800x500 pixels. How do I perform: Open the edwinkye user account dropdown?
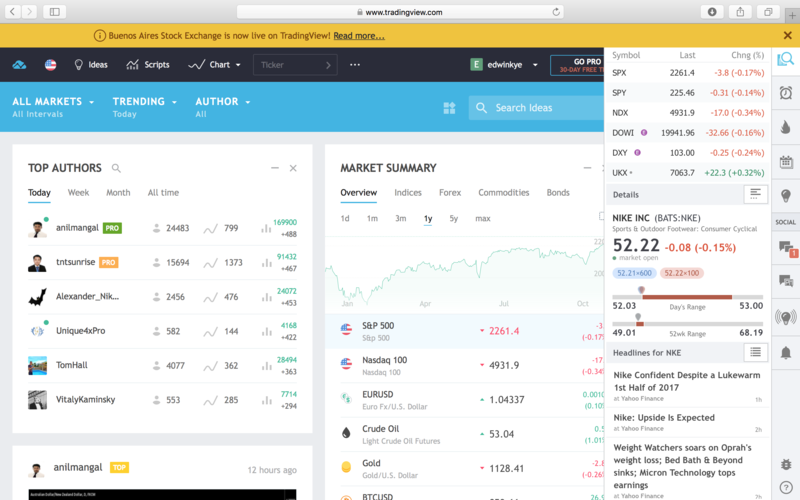[x=504, y=65]
